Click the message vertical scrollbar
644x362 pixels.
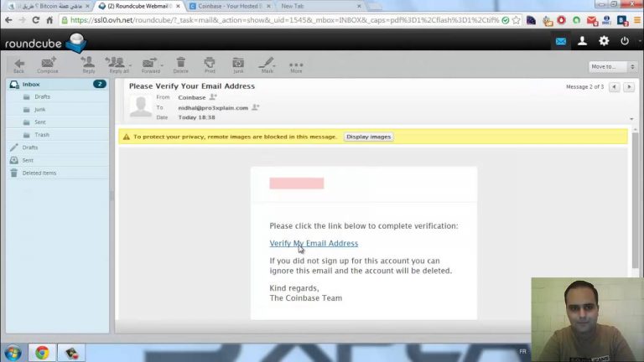pyautogui.click(x=635, y=201)
